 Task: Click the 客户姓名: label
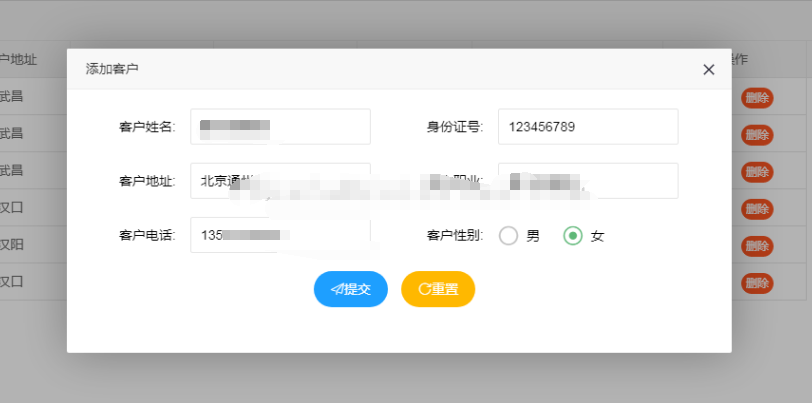147,127
